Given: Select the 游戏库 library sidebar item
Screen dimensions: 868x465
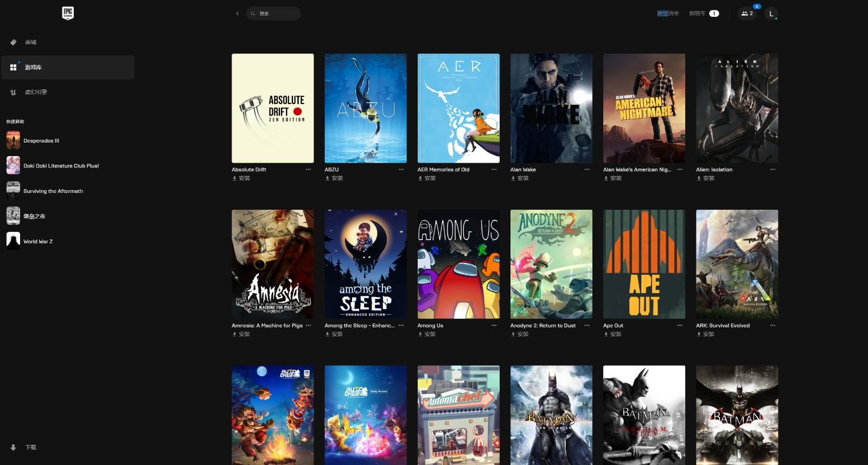Looking at the screenshot, I should click(x=68, y=67).
